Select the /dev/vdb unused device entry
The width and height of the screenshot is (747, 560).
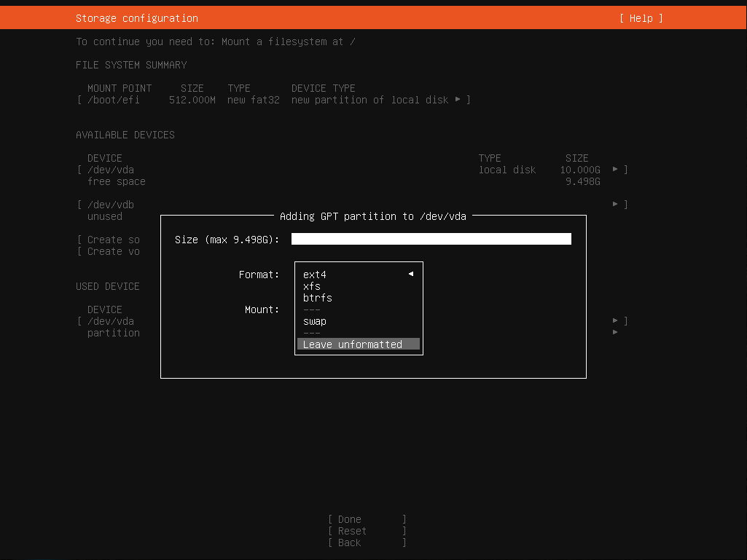point(111,205)
